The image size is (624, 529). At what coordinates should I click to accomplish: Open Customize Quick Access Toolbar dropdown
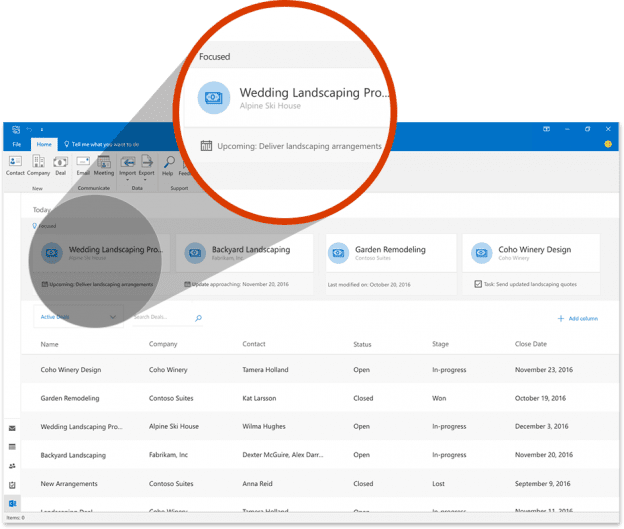[41, 129]
